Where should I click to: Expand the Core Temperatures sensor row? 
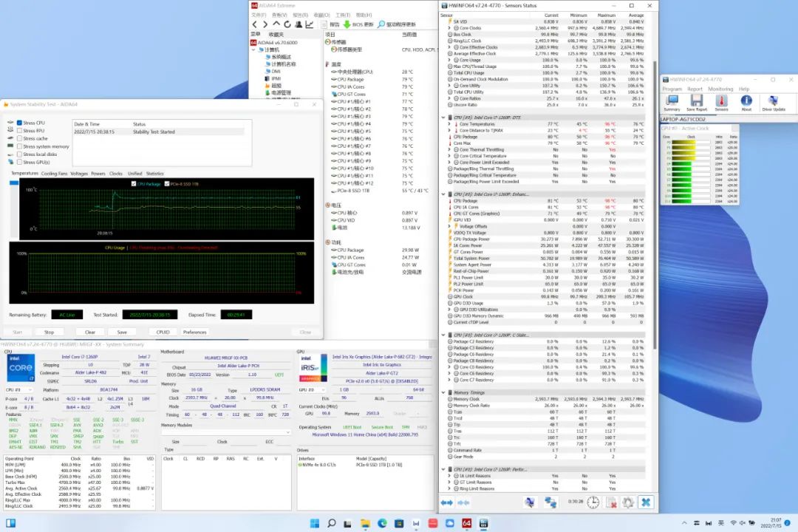449,124
